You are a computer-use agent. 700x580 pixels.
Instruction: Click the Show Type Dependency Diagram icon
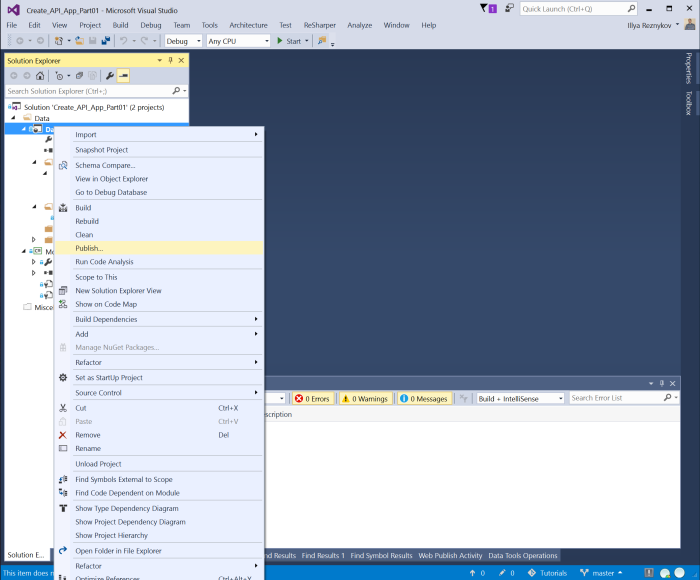[x=63, y=508]
